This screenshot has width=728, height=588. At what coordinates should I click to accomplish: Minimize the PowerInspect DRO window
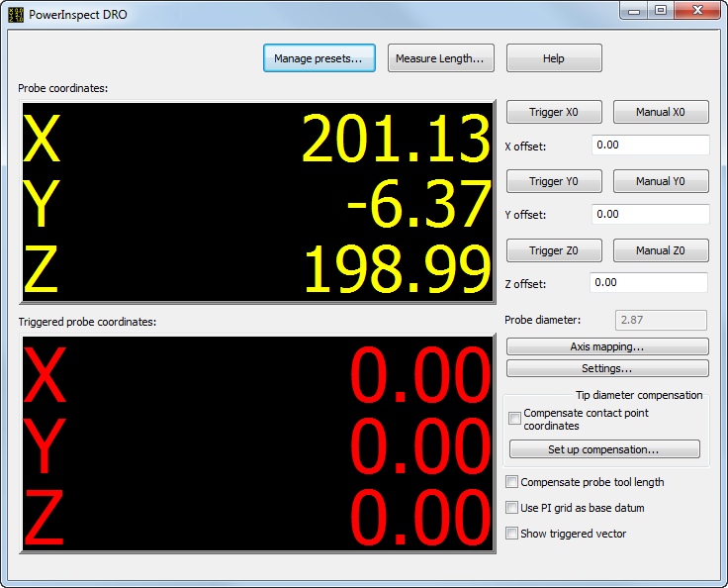(634, 11)
